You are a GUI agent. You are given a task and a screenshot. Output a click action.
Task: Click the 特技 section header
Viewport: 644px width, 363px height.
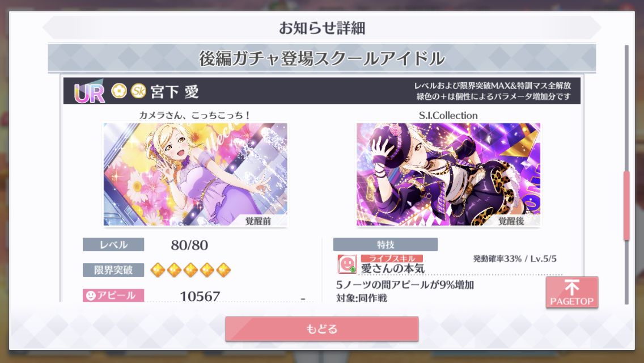click(385, 244)
